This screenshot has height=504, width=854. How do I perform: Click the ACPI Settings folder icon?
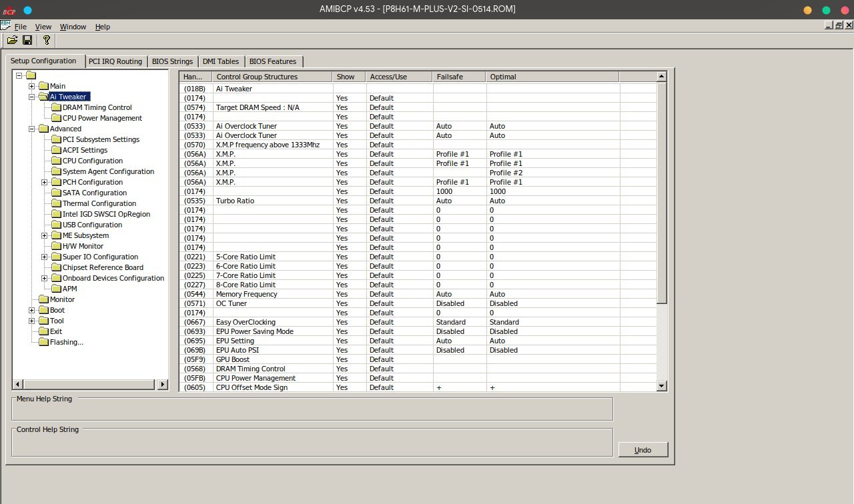pyautogui.click(x=56, y=150)
